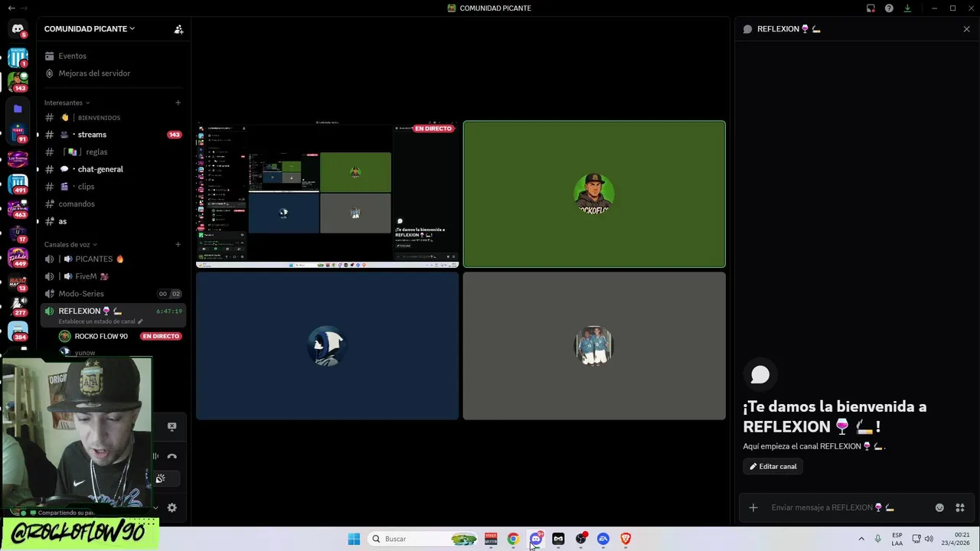The image size is (980, 551).
Task: Join the FiveM voice channel
Action: pos(113,276)
